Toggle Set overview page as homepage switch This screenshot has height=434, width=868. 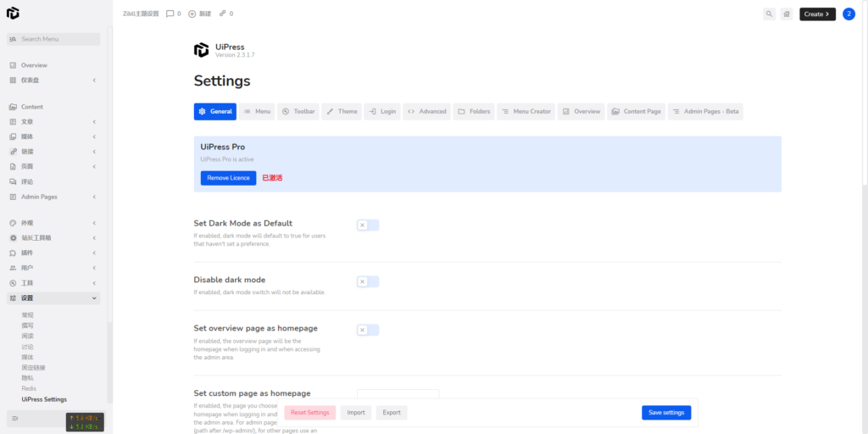(368, 330)
